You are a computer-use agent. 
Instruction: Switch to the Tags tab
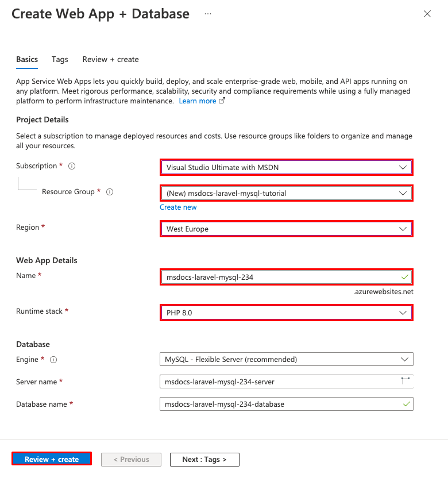(60, 59)
